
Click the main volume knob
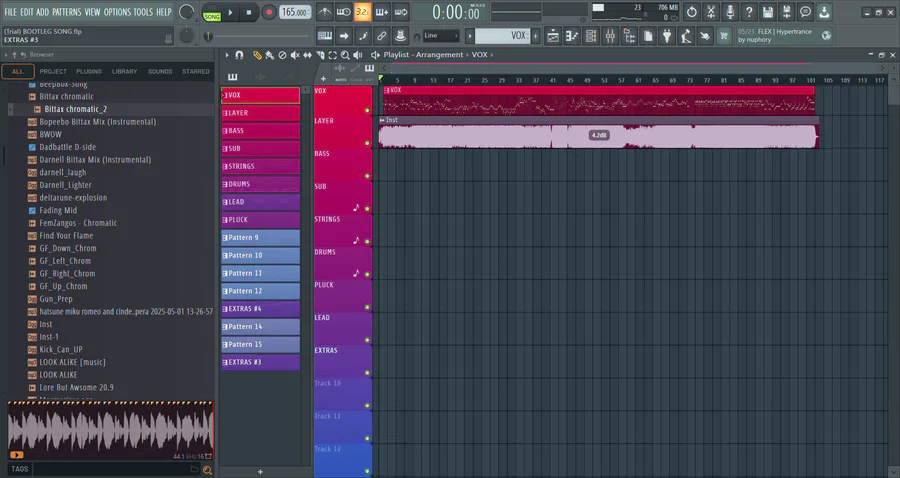(186, 12)
